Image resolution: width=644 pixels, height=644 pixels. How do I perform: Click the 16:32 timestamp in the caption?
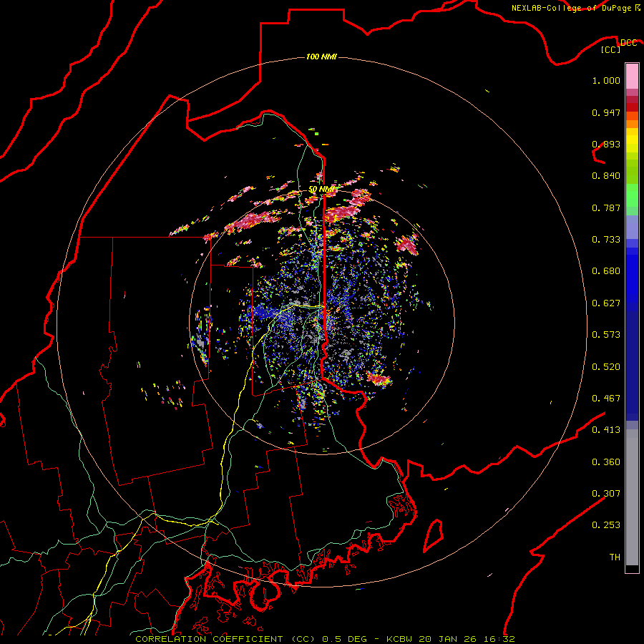[498, 639]
